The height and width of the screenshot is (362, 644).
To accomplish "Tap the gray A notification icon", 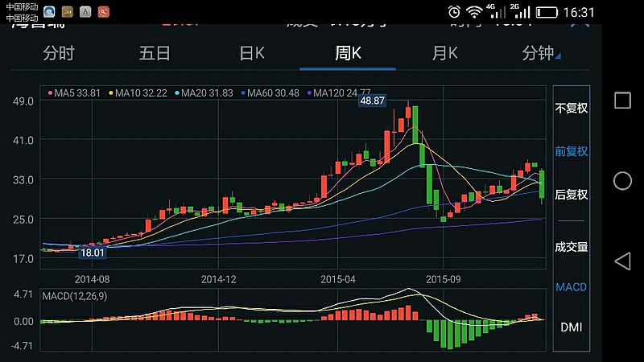I will (85, 12).
